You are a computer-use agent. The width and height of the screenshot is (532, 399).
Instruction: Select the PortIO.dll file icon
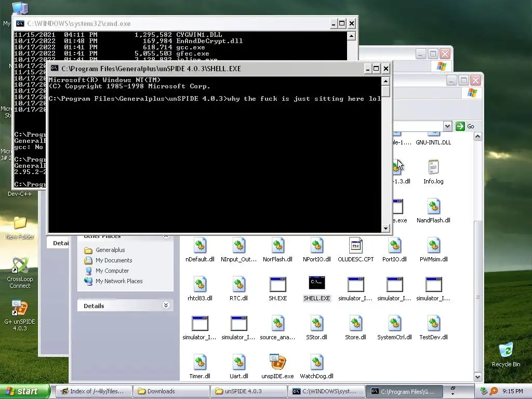(395, 246)
